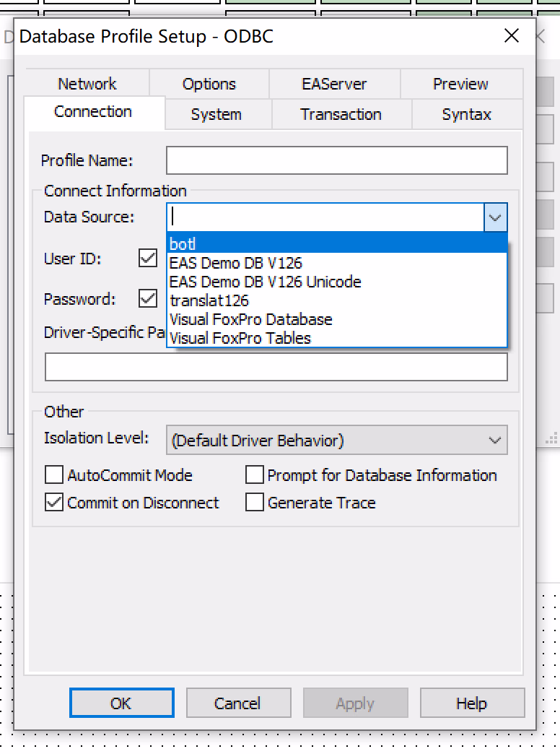Viewport: 560px width, 754px height.
Task: Click the Profile Name text field
Action: 336,160
